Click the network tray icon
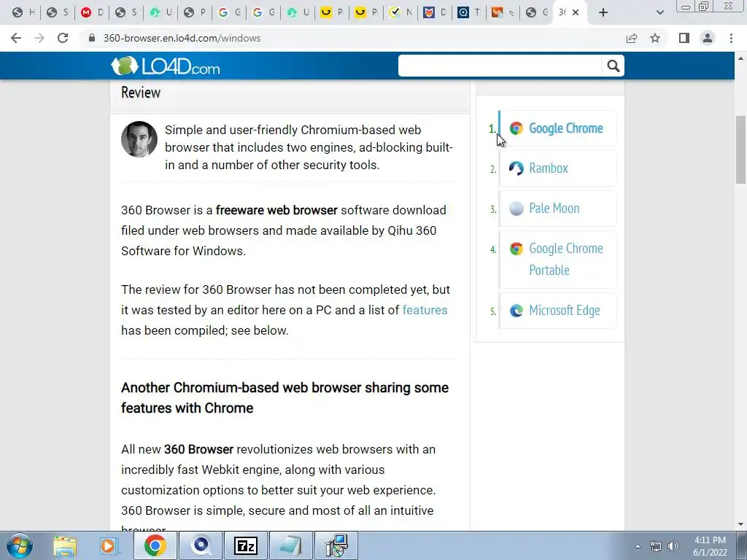This screenshot has height=560, width=747. tap(656, 546)
